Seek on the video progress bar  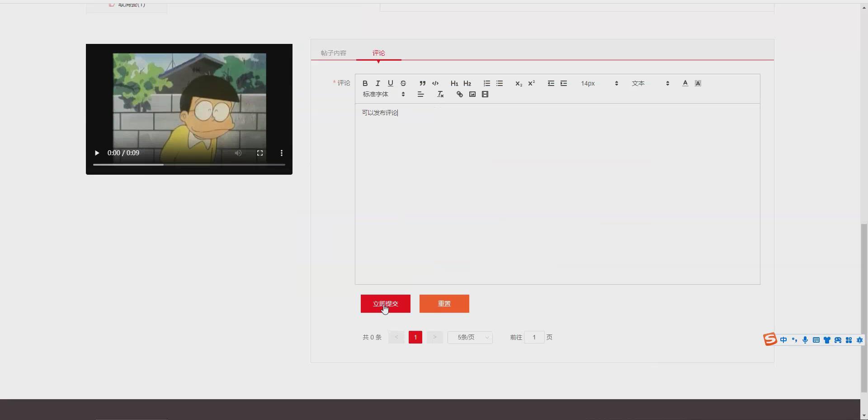(189, 165)
